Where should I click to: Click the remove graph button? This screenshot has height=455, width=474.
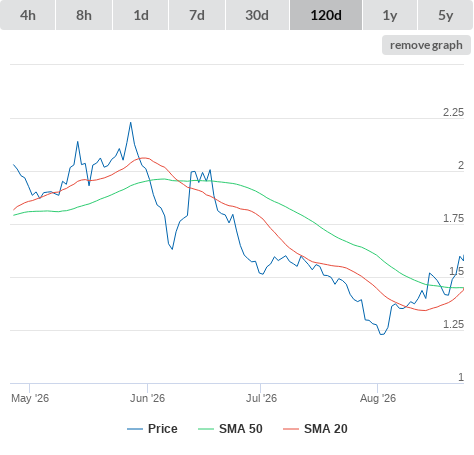coord(426,45)
